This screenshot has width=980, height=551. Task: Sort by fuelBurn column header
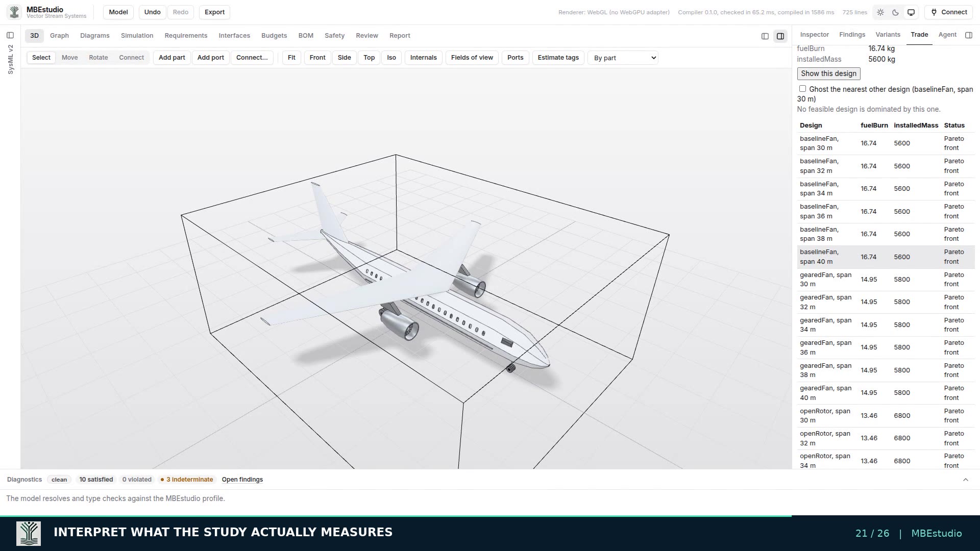click(x=874, y=126)
